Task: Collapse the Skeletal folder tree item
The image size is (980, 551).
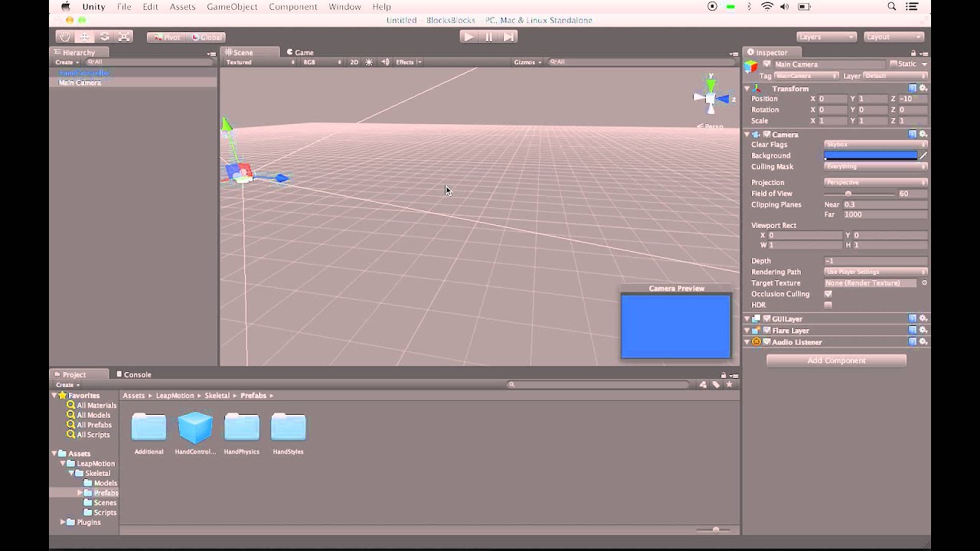Action: (x=71, y=473)
